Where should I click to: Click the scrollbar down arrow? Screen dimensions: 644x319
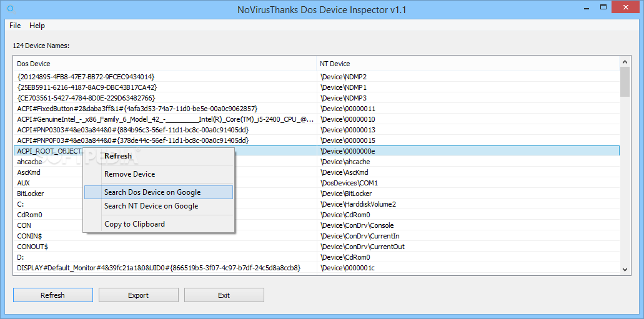(625, 269)
